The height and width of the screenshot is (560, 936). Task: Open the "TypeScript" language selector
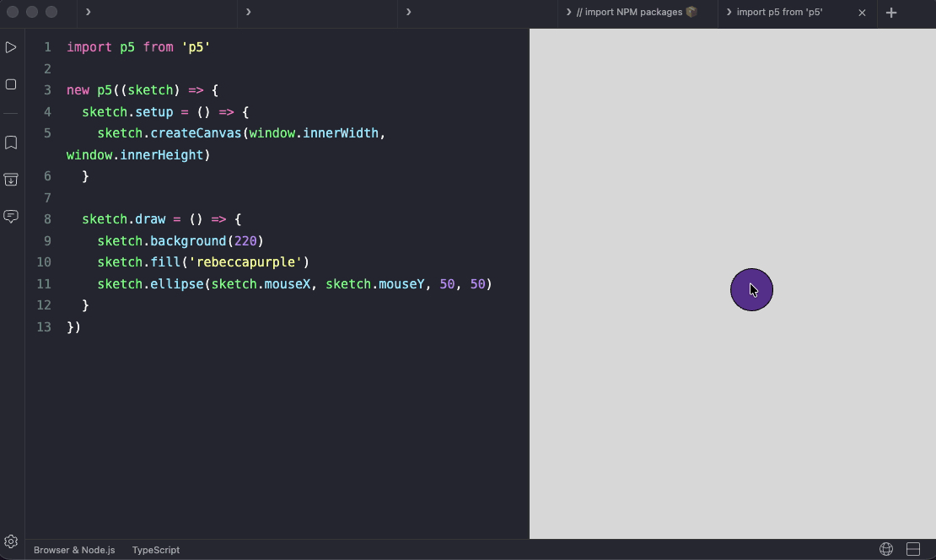click(156, 550)
